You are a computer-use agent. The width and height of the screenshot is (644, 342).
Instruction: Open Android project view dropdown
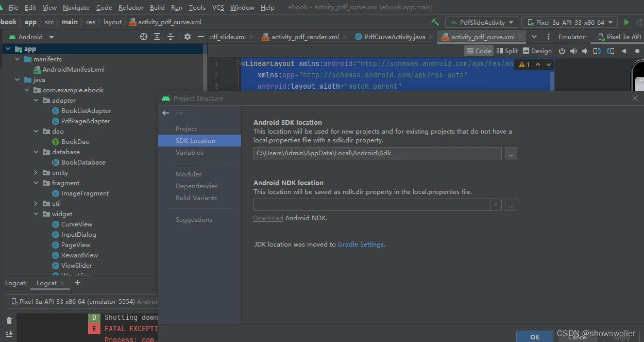pos(30,37)
